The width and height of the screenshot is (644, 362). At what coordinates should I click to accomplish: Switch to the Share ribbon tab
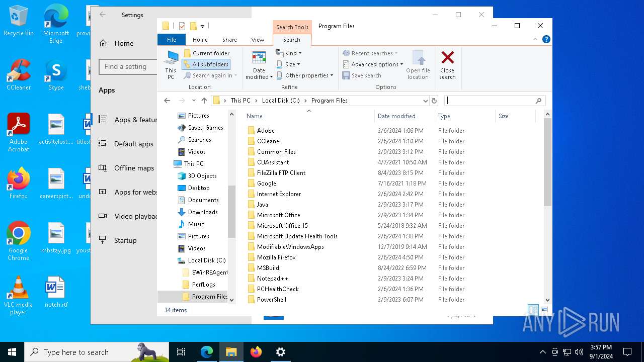[x=229, y=40]
